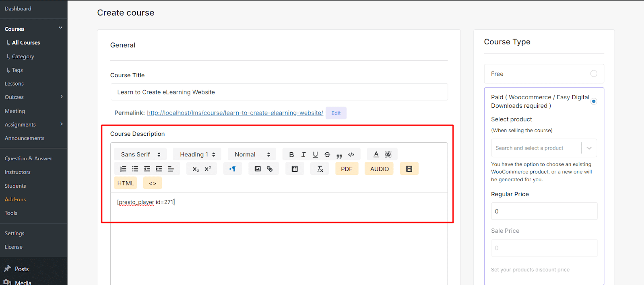644x285 pixels.
Task: Select the Paid course type radio
Action: pos(593,101)
